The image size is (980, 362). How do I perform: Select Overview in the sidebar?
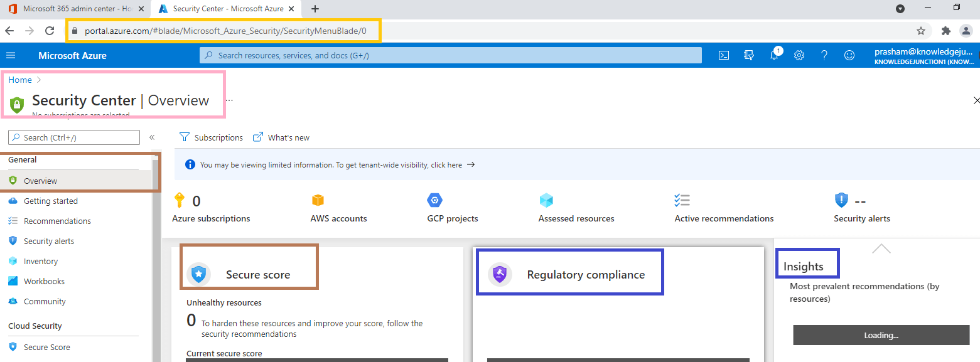coord(76,181)
